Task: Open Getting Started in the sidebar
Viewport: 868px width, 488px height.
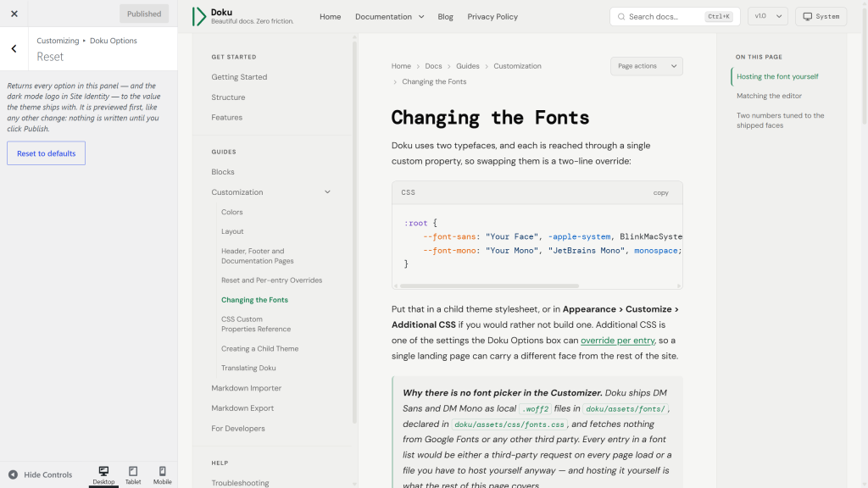Action: pyautogui.click(x=239, y=77)
